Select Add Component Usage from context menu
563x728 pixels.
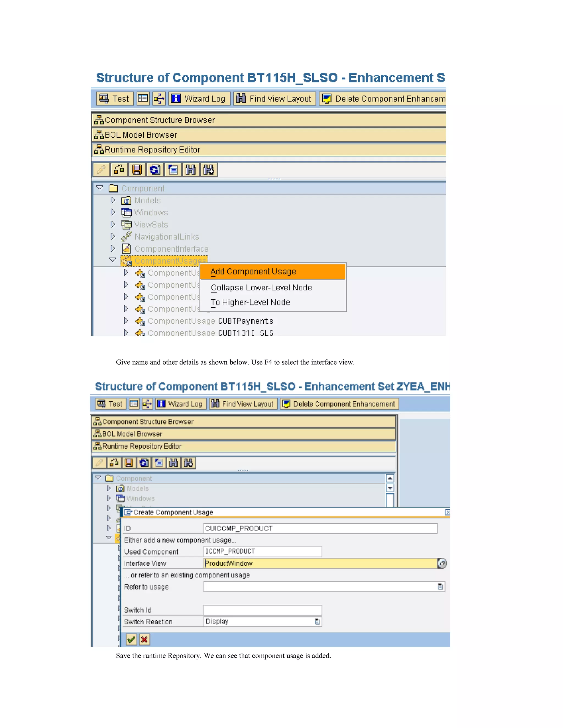click(x=273, y=272)
